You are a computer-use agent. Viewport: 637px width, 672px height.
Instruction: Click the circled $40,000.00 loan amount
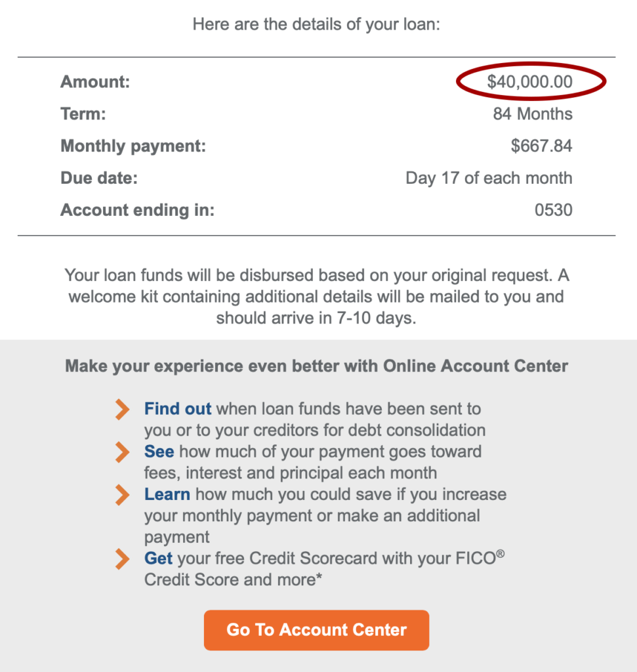click(x=530, y=81)
